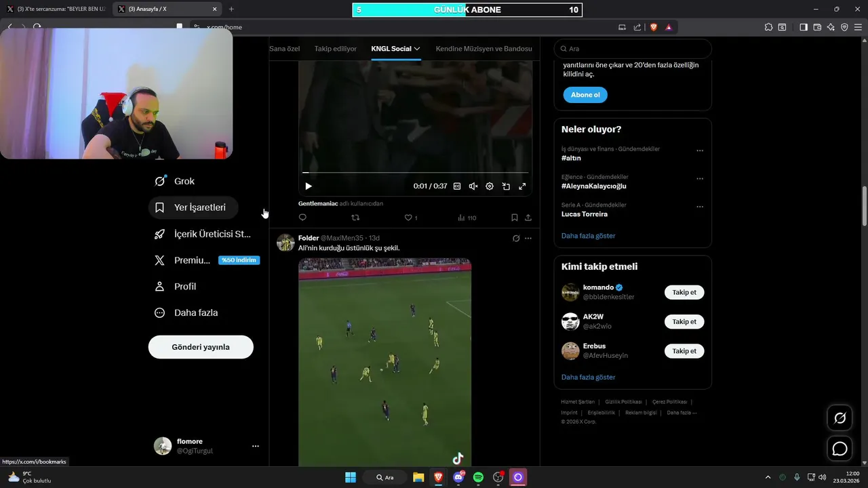Open Brave Rewards triangle icon
The width and height of the screenshot is (868, 488).
669,27
